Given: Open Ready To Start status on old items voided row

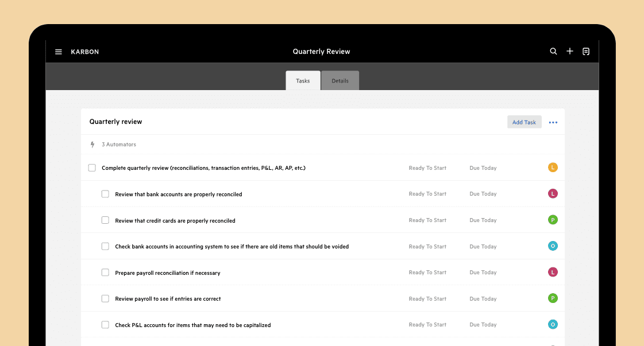Looking at the screenshot, I should (x=427, y=246).
